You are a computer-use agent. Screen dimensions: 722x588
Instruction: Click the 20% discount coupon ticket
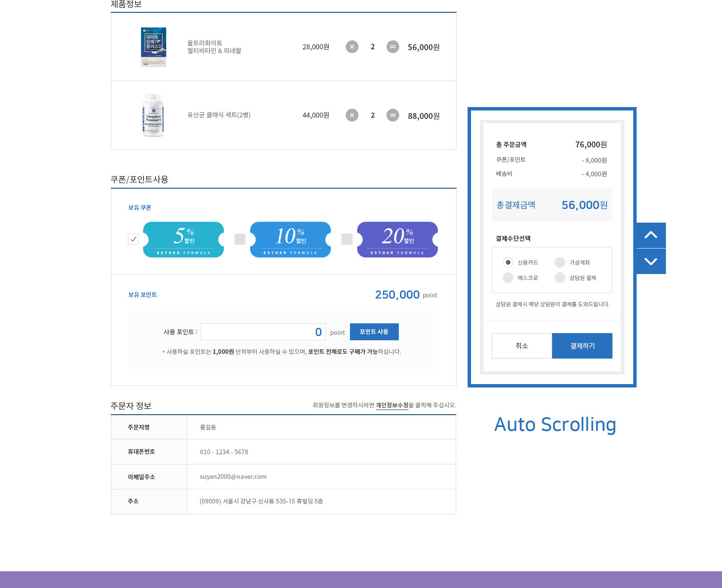pyautogui.click(x=398, y=240)
